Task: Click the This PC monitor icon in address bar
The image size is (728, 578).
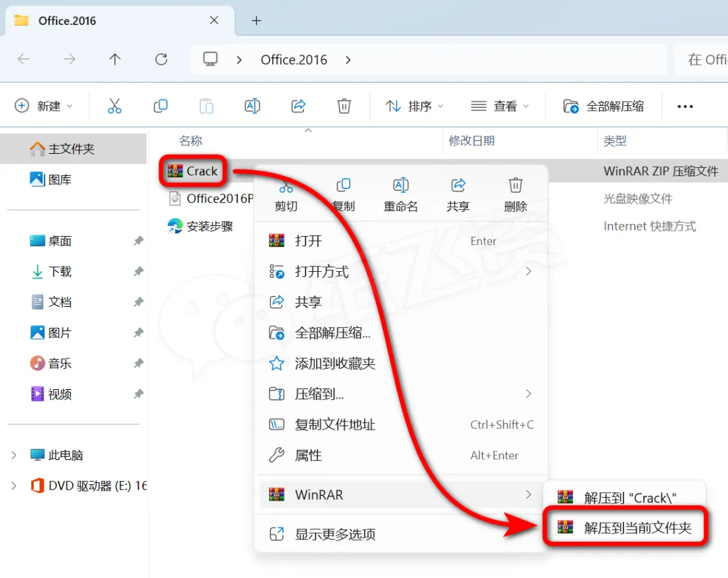Action: tap(210, 59)
